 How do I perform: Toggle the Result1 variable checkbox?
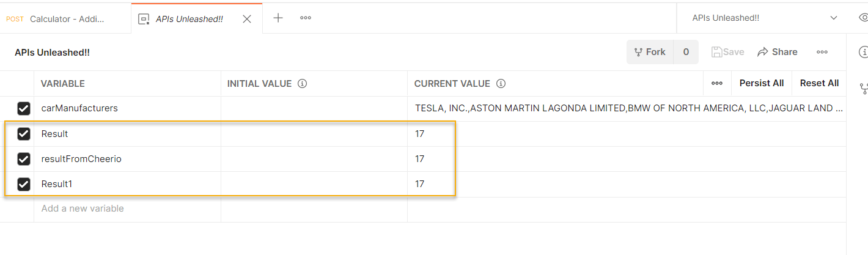(x=24, y=184)
